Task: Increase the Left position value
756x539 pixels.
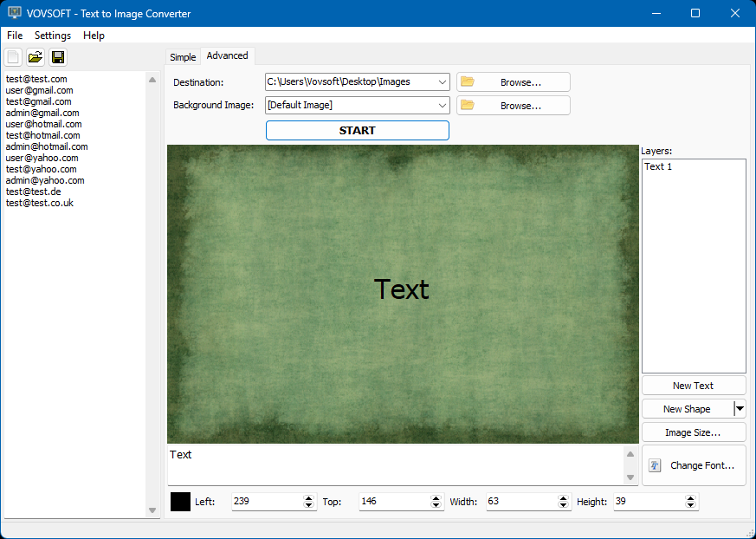Action: click(309, 498)
